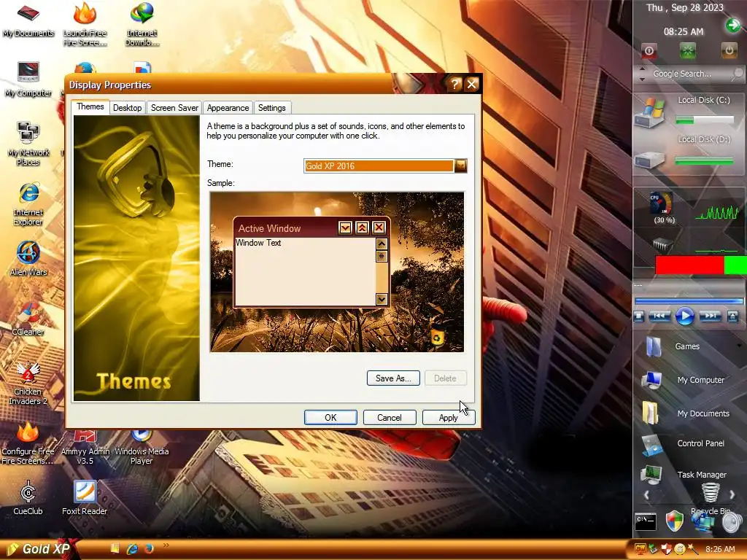747x560 pixels.
Task: Click the Cancel button
Action: coord(390,418)
